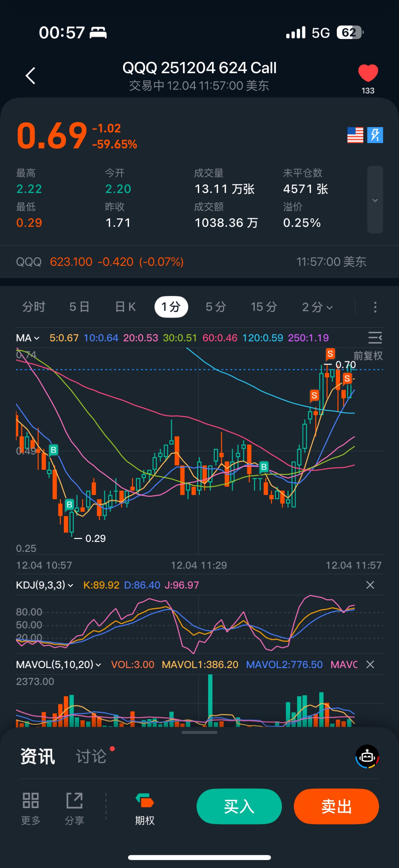Tap the blue lightning real-time quote icon
399x868 pixels.
coord(375,135)
